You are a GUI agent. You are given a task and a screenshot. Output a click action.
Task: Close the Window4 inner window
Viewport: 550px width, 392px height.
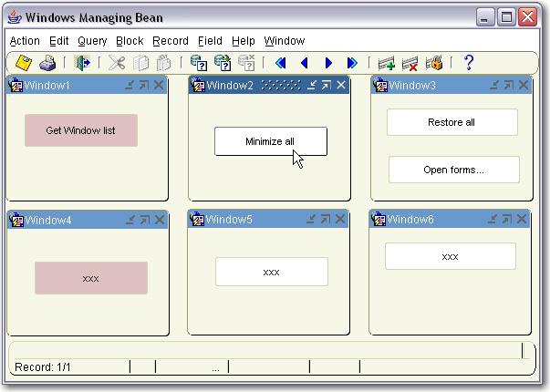pyautogui.click(x=160, y=220)
